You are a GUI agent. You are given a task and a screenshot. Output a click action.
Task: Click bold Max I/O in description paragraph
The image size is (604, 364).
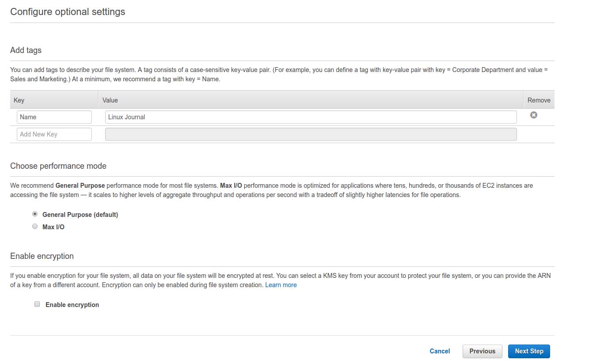point(231,186)
